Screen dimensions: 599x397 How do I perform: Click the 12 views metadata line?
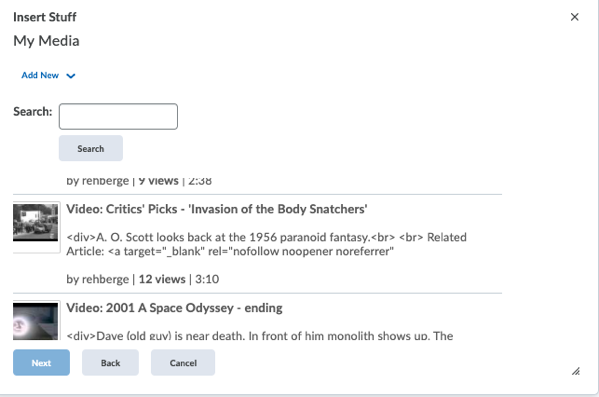coord(142,279)
